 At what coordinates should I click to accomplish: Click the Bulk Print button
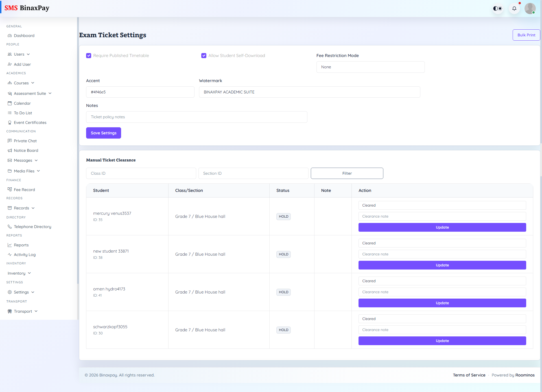(526, 35)
